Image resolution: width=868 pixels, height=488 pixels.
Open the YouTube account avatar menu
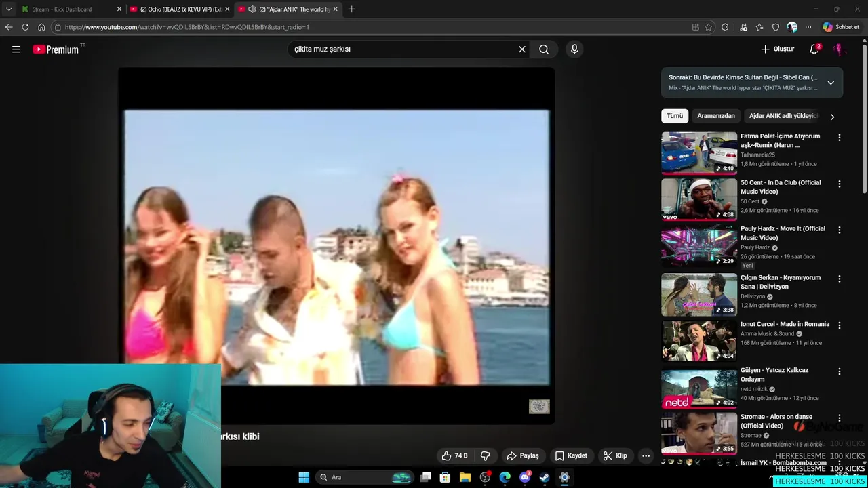(x=839, y=49)
